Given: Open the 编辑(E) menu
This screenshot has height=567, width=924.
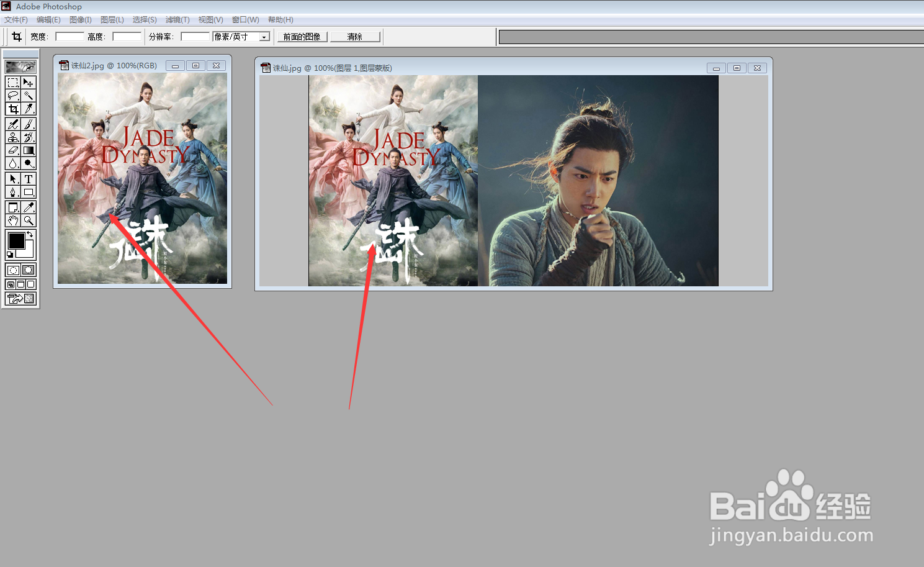Looking at the screenshot, I should [48, 20].
